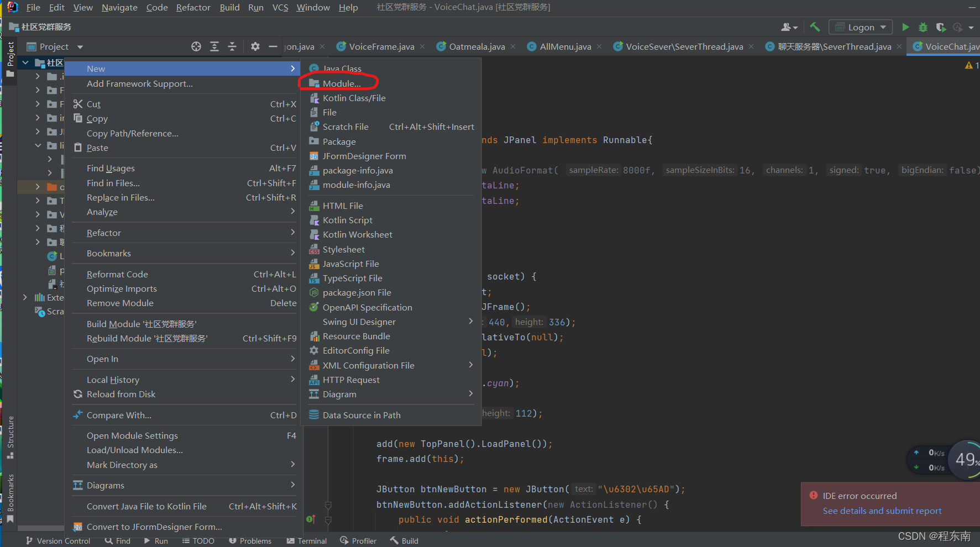The height and width of the screenshot is (547, 980).
Task: Click the project breadcrumb 社区党群服务
Action: (x=40, y=27)
